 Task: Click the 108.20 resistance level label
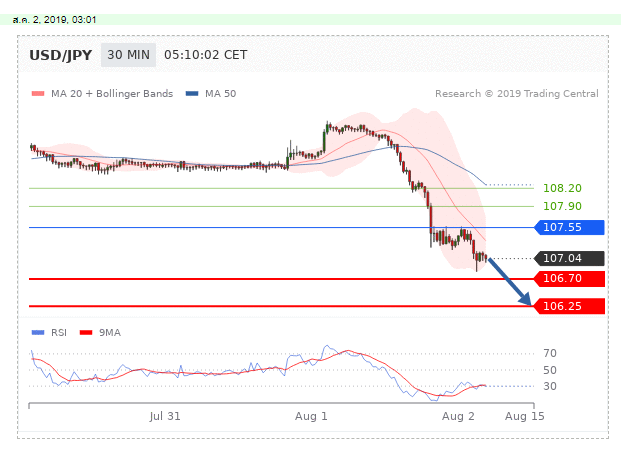click(562, 188)
